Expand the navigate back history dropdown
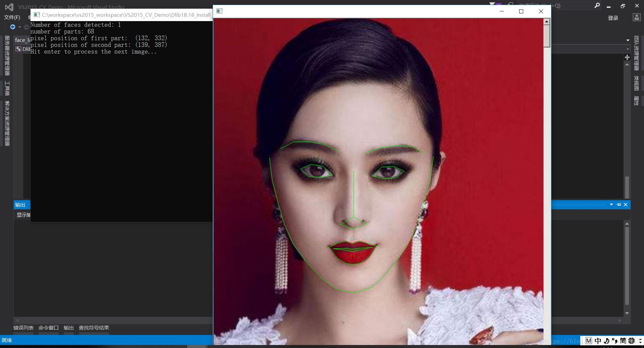Image resolution: width=644 pixels, height=348 pixels. [x=19, y=27]
